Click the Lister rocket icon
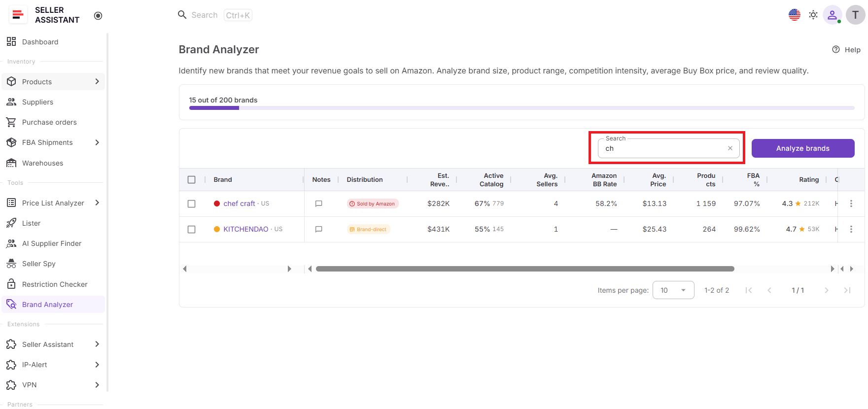The image size is (868, 409). pos(11,223)
